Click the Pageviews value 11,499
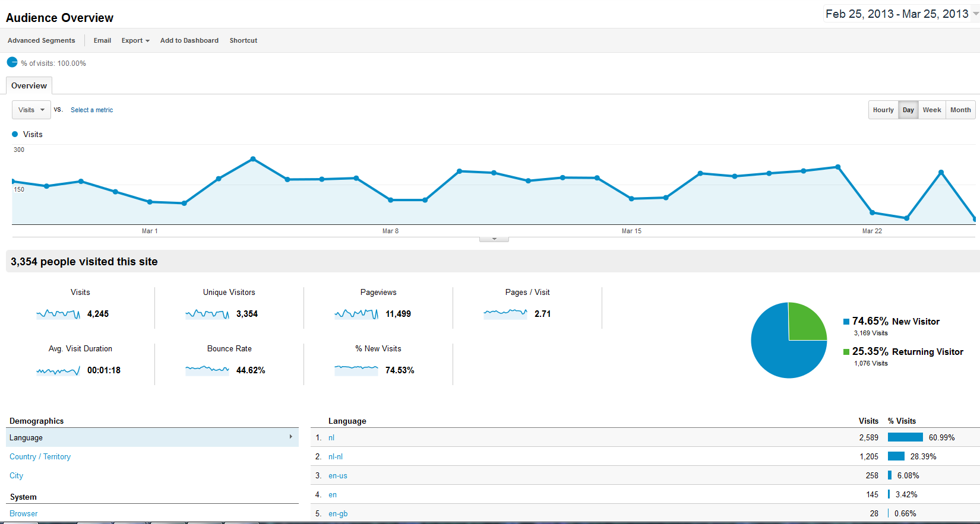The height and width of the screenshot is (524, 980). [x=398, y=314]
